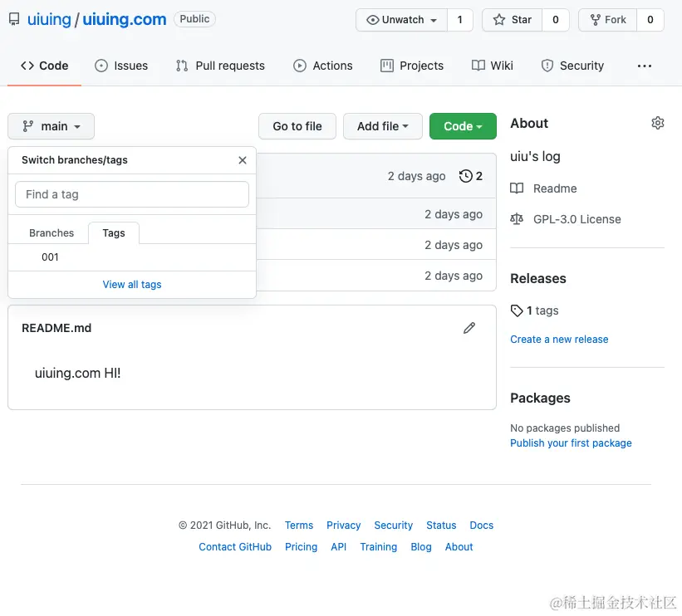Star this repository
The height and width of the screenshot is (616, 682).
[512, 20]
